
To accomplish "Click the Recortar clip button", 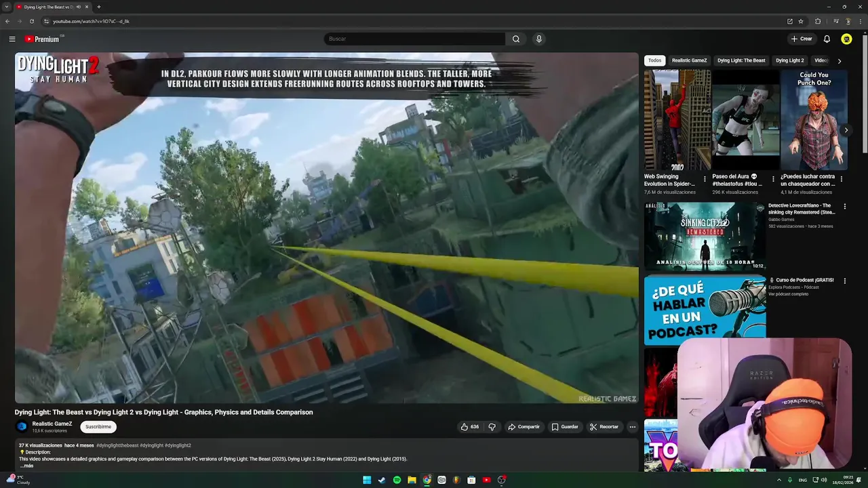I will tap(604, 427).
